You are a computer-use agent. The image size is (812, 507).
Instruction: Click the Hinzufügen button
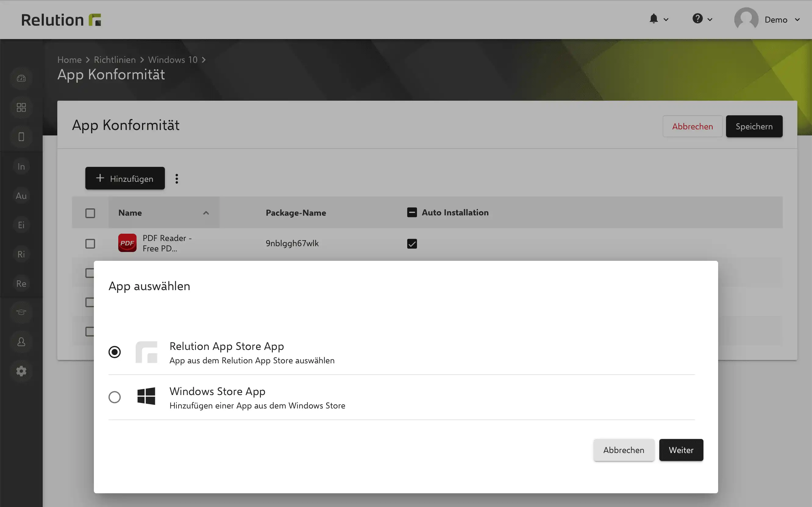tap(125, 178)
